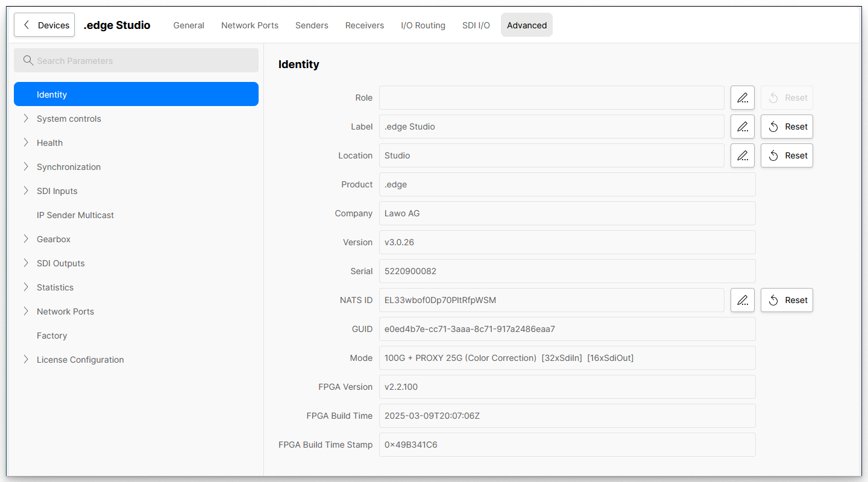Image resolution: width=868 pixels, height=482 pixels.
Task: Edit the Location field using pencil icon
Action: 742,155
